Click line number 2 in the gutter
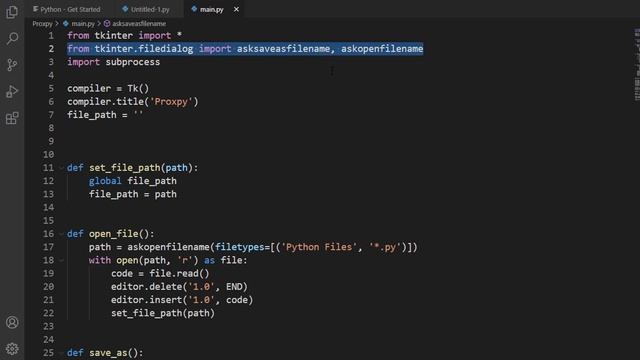Screen dimensions: 640x360 point(51,49)
